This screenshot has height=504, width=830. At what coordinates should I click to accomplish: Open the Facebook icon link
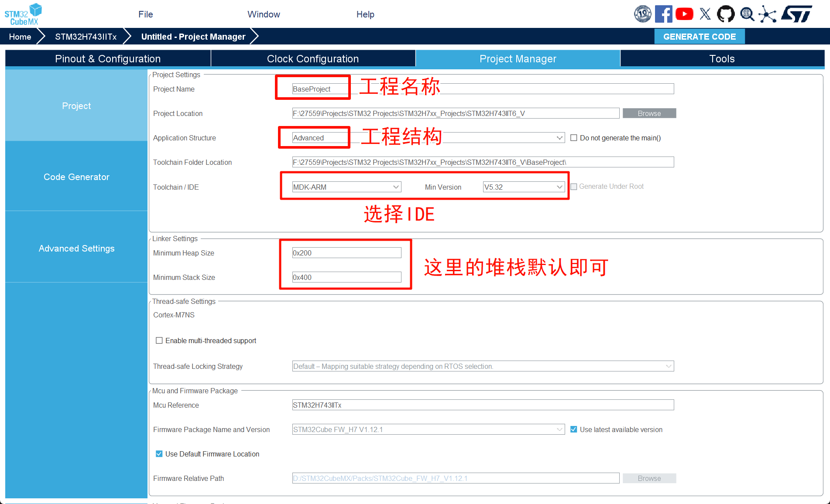click(x=663, y=14)
